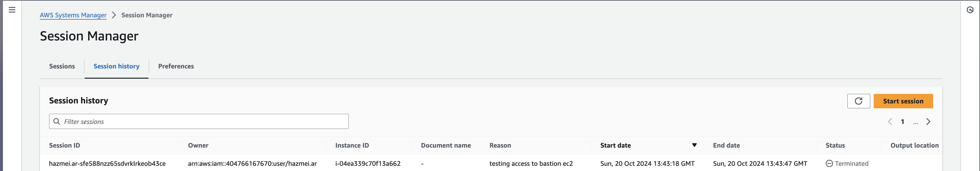Viewport: 980px width, 171px height.
Task: Sort by the Owner column header
Action: [198, 145]
